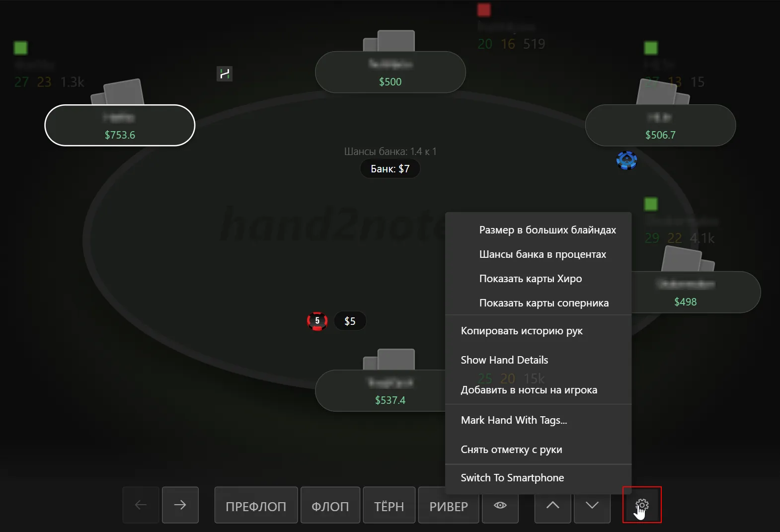Click the green square above $506.7 player
The width and height of the screenshot is (780, 532).
click(x=651, y=48)
